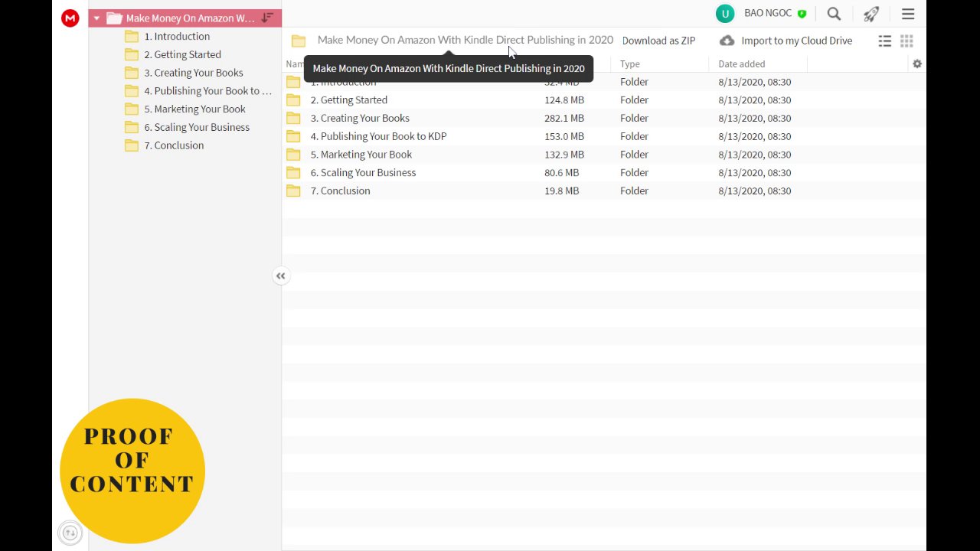Click the folder icon of 3. Creating Your Books row
The image size is (980, 551).
pyautogui.click(x=293, y=118)
